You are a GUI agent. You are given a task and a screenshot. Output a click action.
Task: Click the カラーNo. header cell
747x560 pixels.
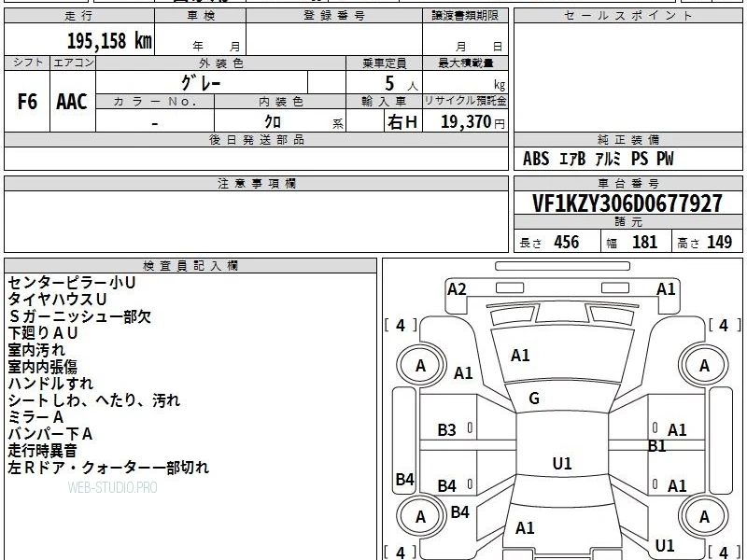pos(155,101)
